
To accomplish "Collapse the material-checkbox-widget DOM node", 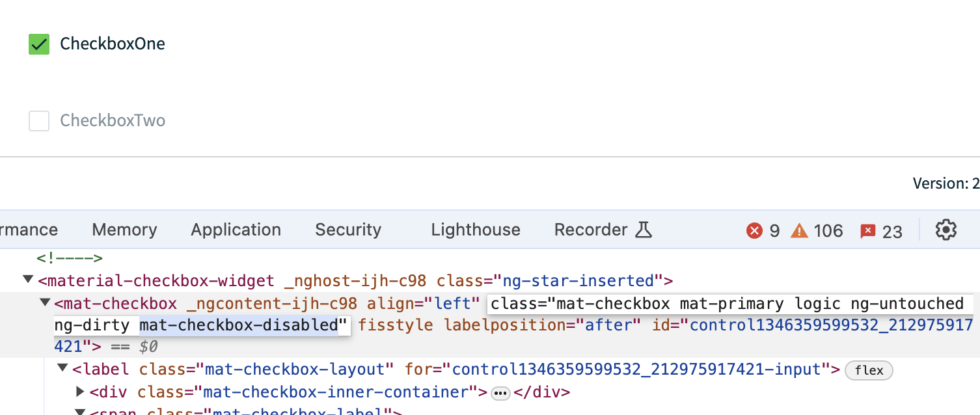I will 27,280.
